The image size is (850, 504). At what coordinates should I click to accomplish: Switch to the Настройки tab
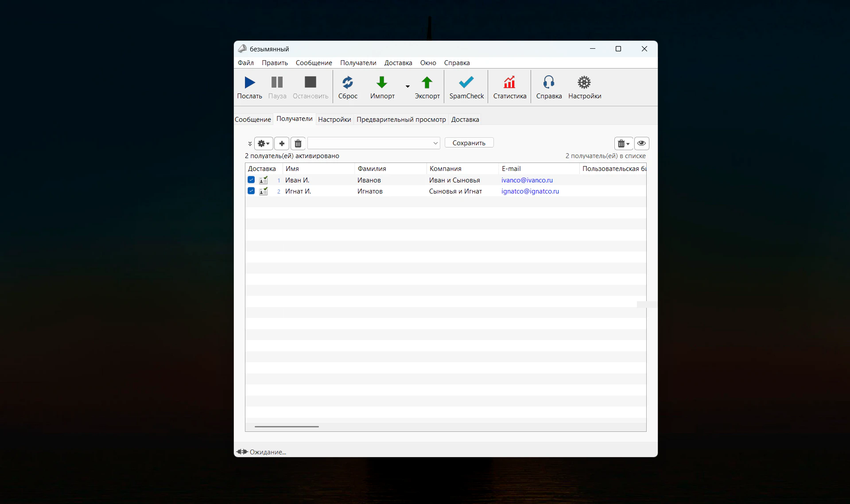coord(334,120)
